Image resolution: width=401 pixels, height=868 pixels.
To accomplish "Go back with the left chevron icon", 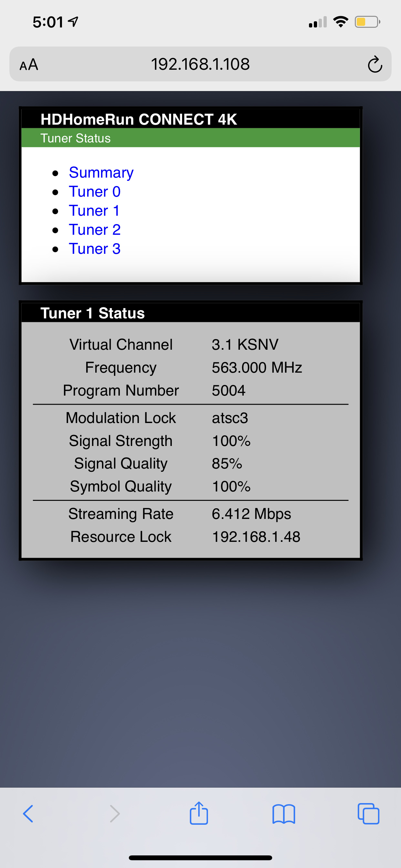I will 28,814.
